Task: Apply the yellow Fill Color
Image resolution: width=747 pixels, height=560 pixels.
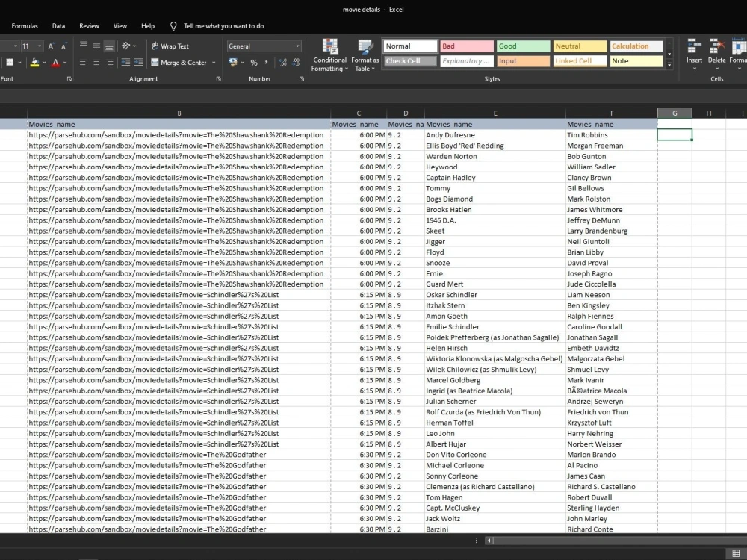Action: tap(34, 63)
